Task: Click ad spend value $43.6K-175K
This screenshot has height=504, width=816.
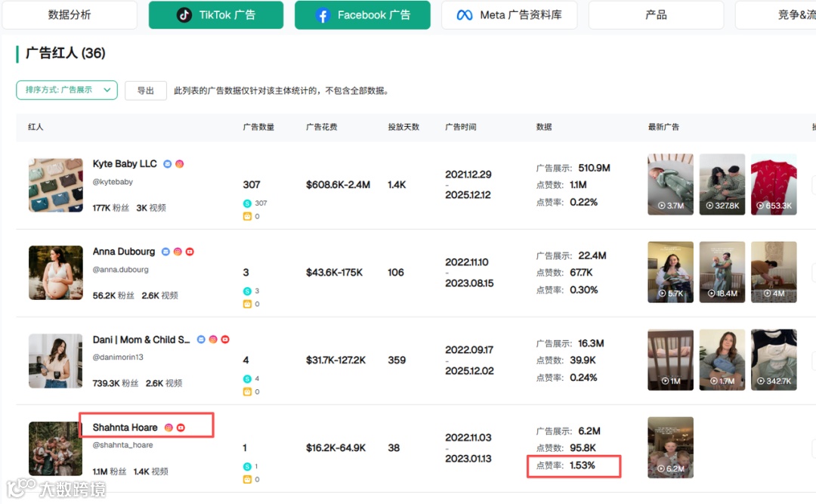Action: (334, 272)
